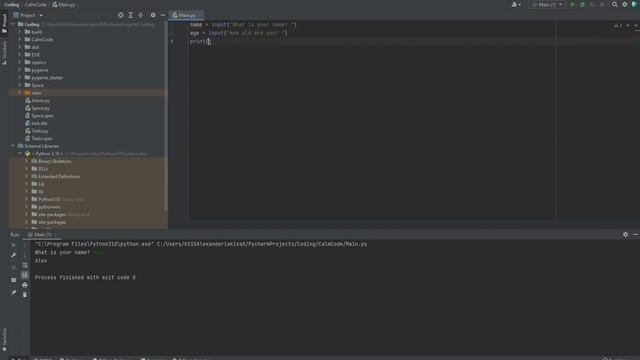Expand Extended Definitions node
Viewport: 640px width, 360px height.
tap(27, 176)
